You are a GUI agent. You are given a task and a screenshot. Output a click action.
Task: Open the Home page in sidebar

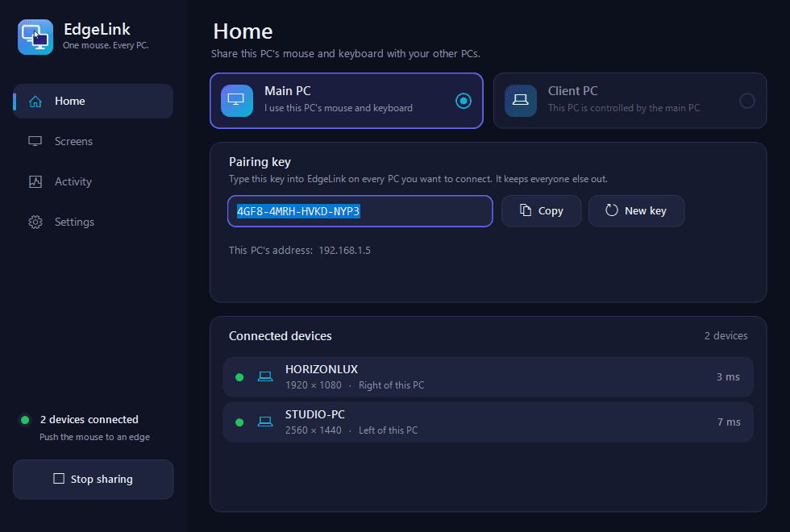pyautogui.click(x=94, y=102)
